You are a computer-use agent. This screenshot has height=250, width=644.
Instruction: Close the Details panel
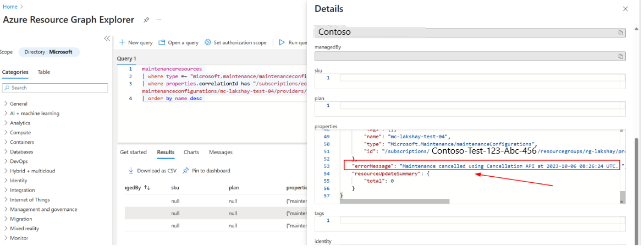(625, 9)
